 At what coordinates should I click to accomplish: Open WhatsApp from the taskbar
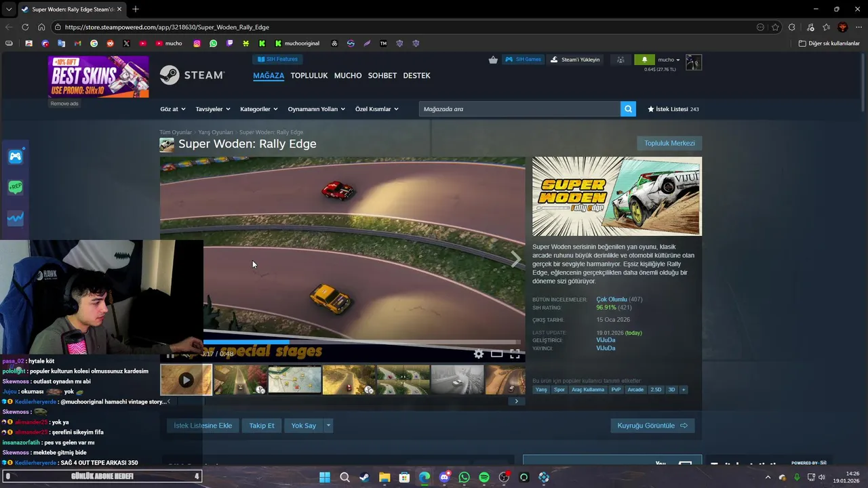pos(464,477)
